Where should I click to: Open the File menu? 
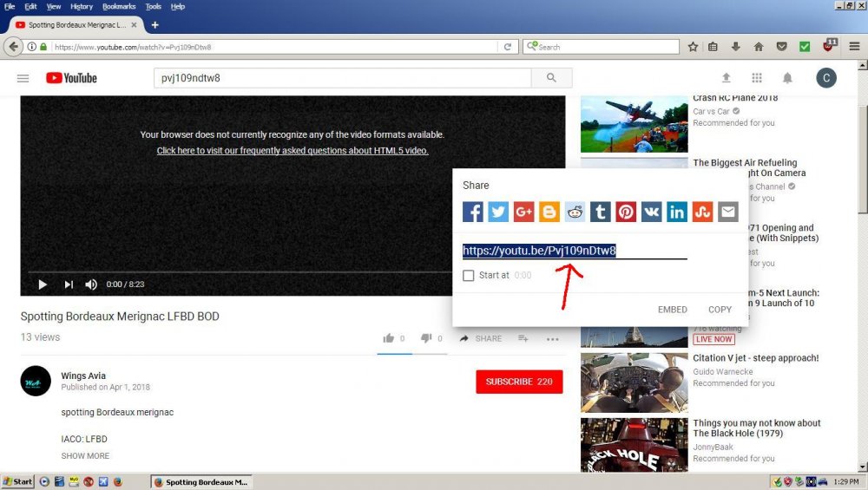(10, 7)
